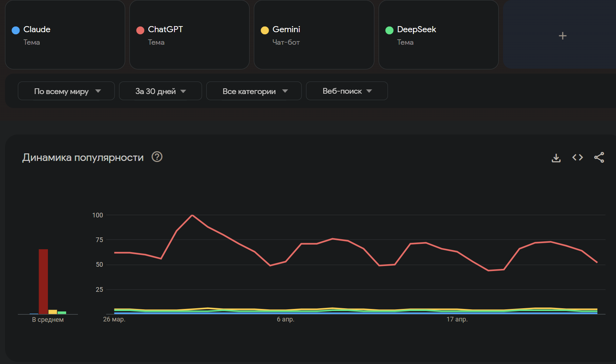Open the embed code icon
Viewport: 616px width, 364px height.
click(x=577, y=157)
